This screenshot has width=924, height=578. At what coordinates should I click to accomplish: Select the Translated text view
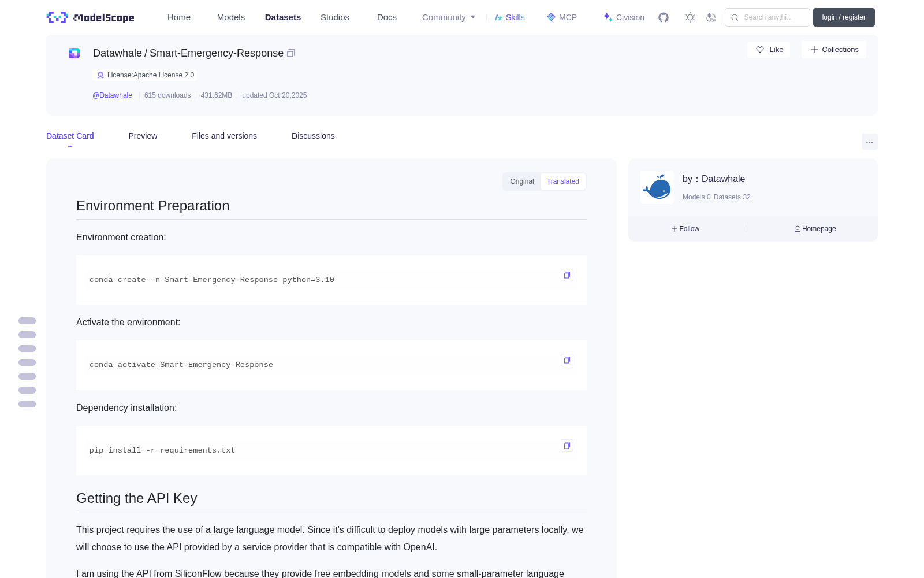coord(563,181)
